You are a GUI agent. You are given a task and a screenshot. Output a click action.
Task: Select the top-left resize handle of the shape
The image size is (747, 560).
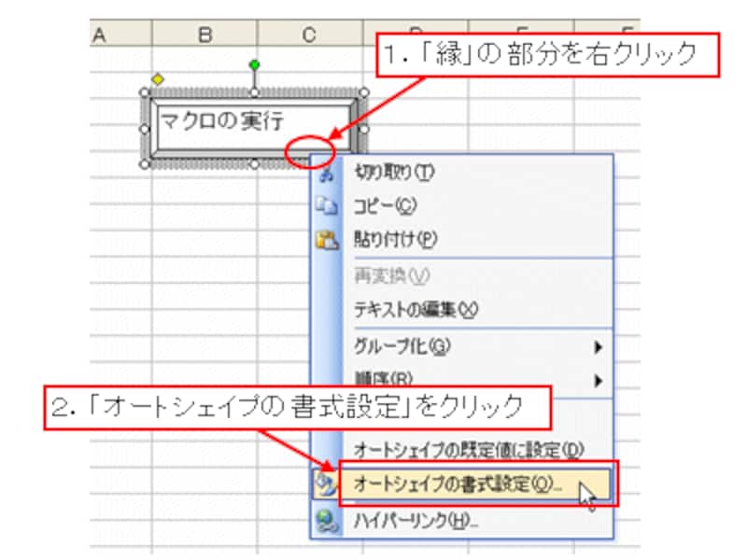[x=145, y=91]
